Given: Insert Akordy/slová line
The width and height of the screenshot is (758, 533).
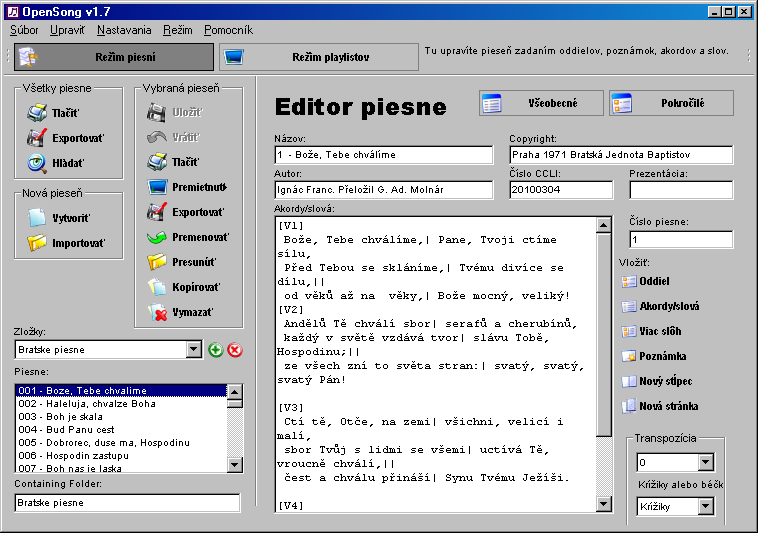Looking at the screenshot, I should [660, 306].
